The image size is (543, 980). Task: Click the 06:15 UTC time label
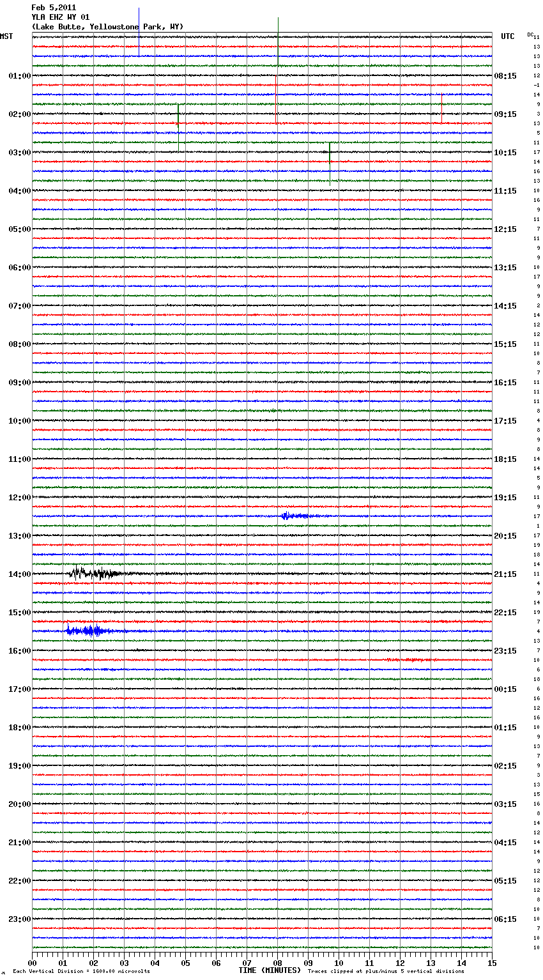click(505, 919)
